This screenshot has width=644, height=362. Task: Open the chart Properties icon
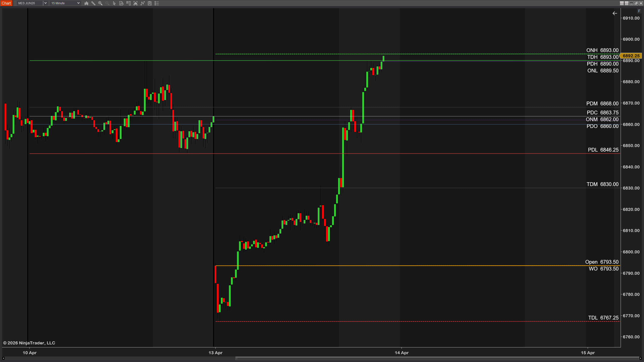point(149,3)
